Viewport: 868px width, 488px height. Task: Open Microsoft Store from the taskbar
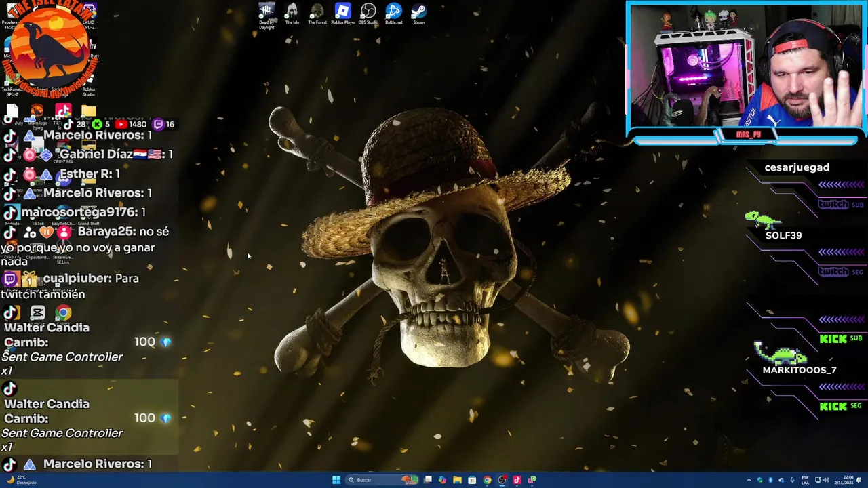point(472,480)
